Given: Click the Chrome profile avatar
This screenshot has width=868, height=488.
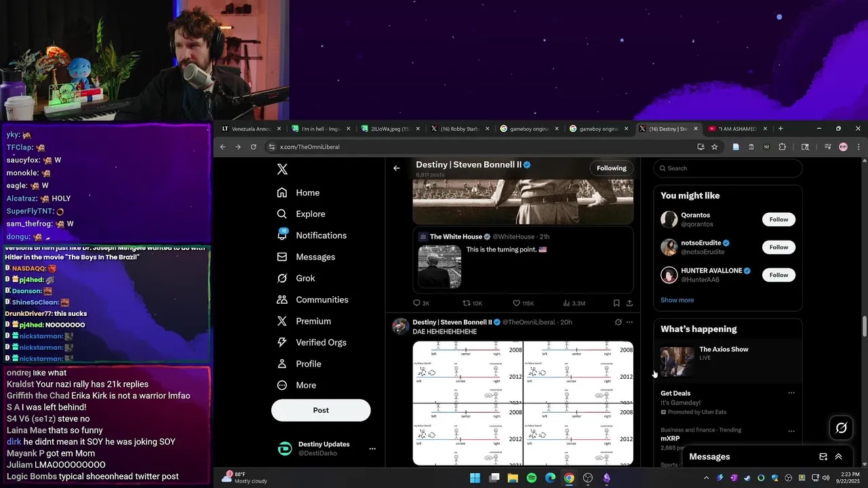Looking at the screenshot, I should [x=843, y=147].
